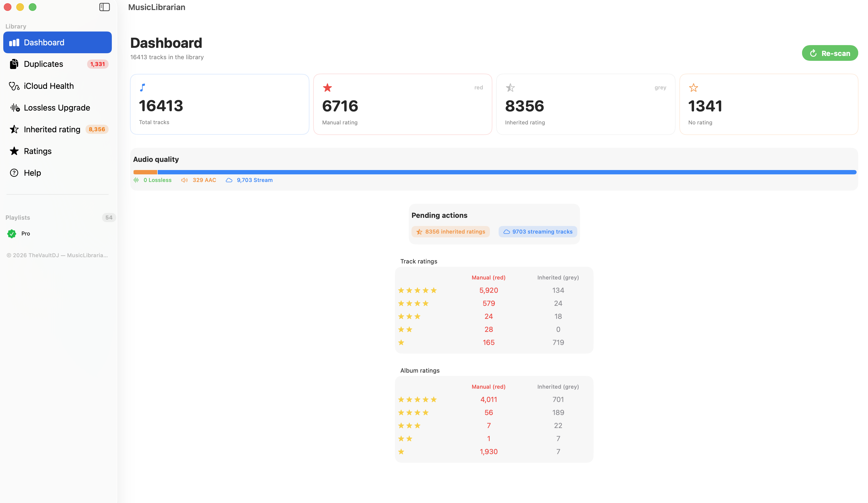
Task: Open the Lossless Upgrade section
Action: click(57, 108)
